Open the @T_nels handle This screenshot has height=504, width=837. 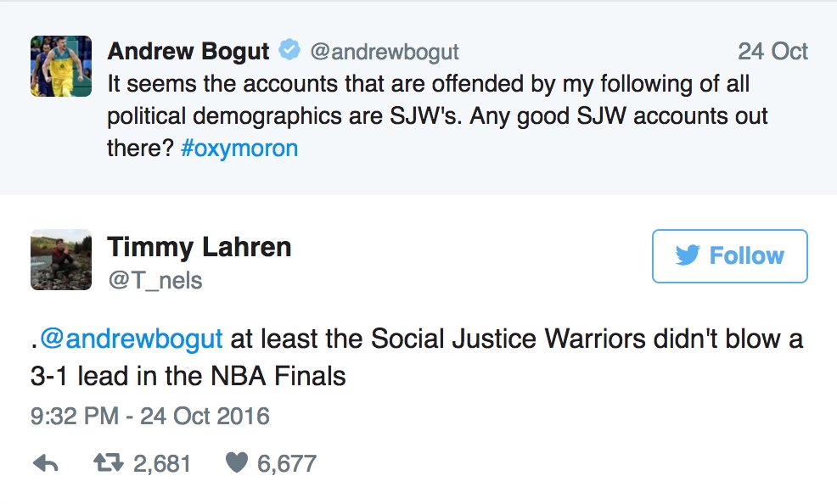[x=155, y=280]
